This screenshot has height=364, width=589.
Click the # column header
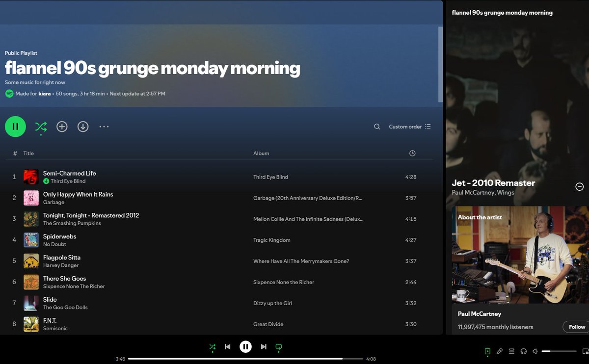coord(15,154)
